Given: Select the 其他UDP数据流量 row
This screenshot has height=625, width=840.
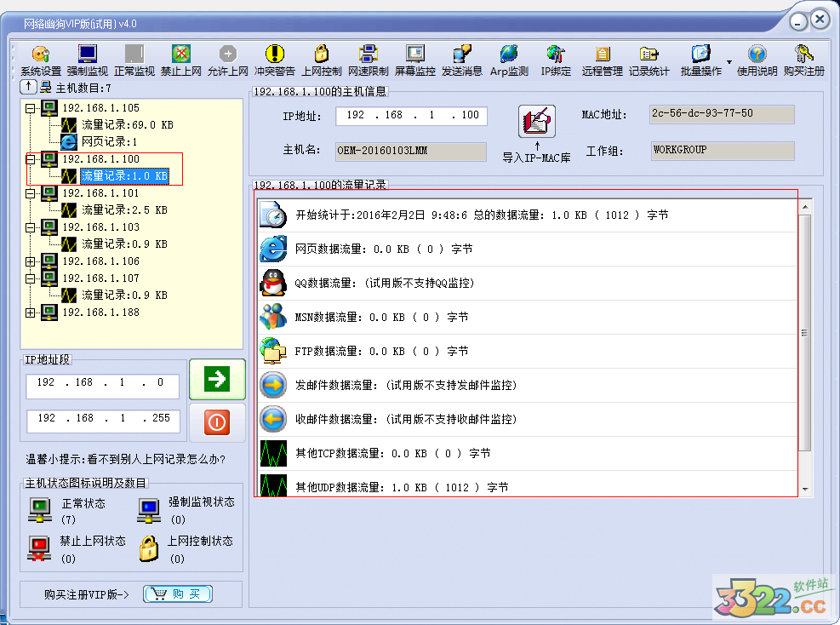Looking at the screenshot, I should (x=528, y=485).
